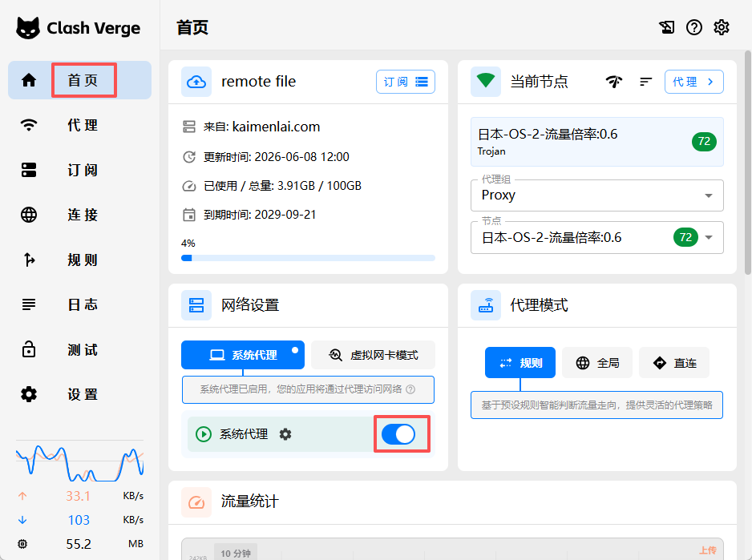Select the 规则 rule proxy mode
Screen dimensions: 752x560
pos(520,362)
